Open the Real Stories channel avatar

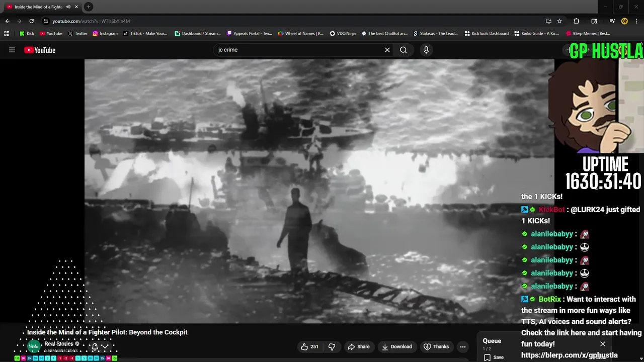(x=34, y=346)
